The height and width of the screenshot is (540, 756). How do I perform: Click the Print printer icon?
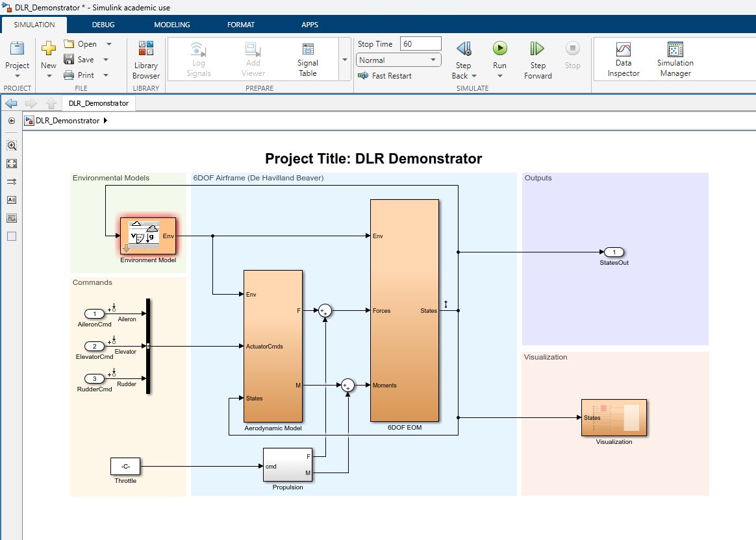(x=69, y=75)
